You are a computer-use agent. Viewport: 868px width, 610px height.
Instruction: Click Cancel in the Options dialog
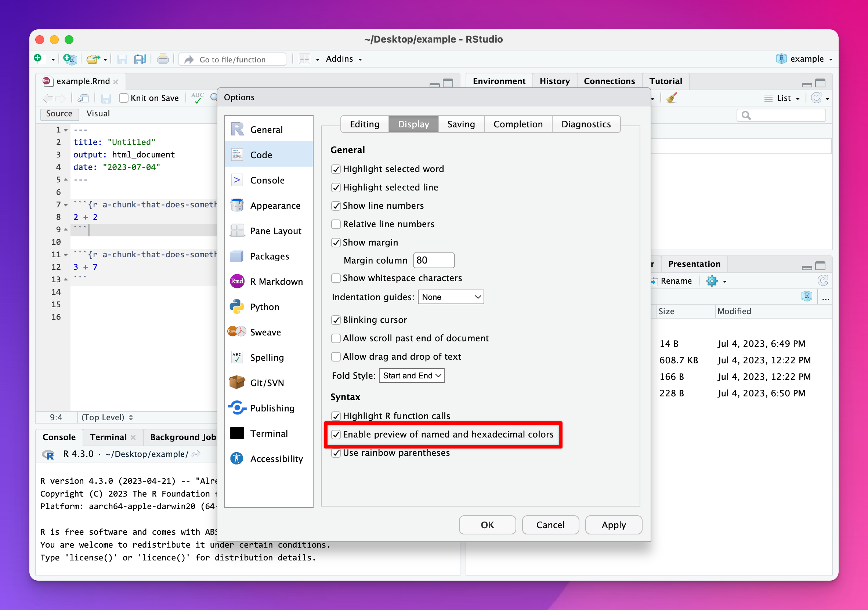550,525
